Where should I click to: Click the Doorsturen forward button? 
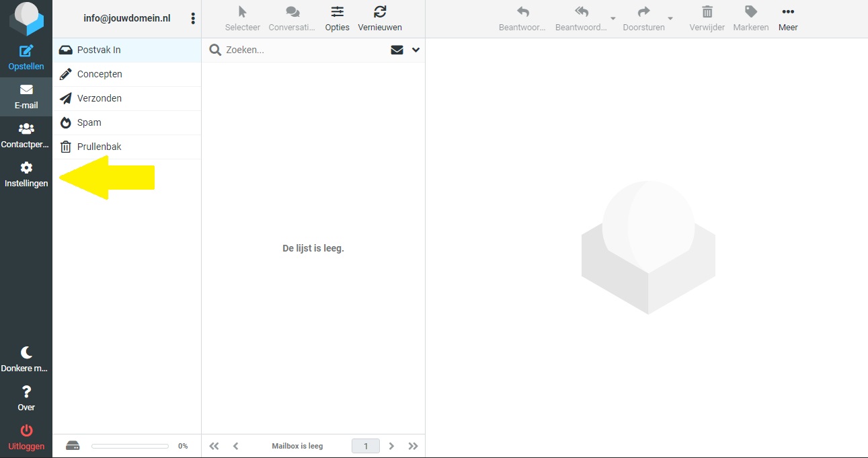(643, 19)
